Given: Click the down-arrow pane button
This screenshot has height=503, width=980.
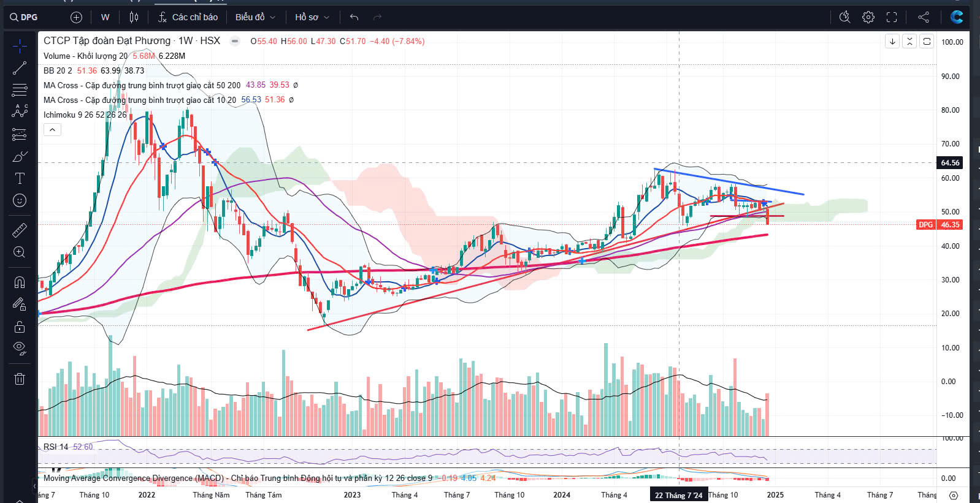Looking at the screenshot, I should [892, 41].
